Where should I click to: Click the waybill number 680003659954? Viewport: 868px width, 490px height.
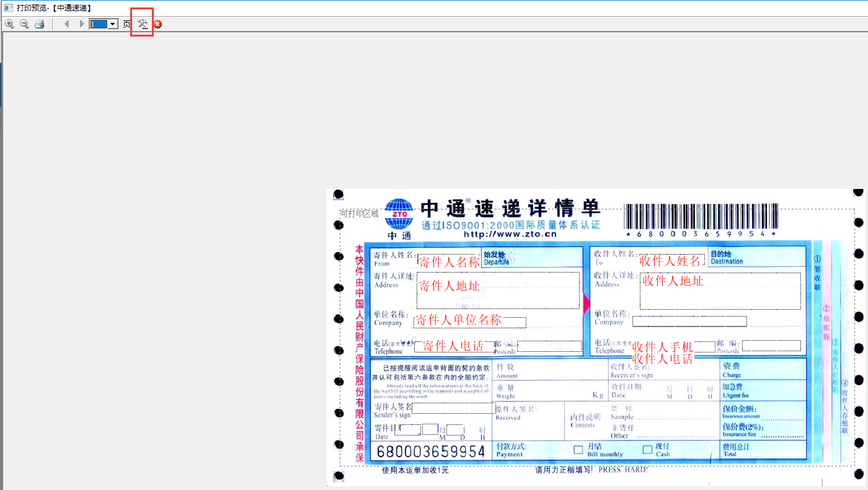[x=431, y=452]
